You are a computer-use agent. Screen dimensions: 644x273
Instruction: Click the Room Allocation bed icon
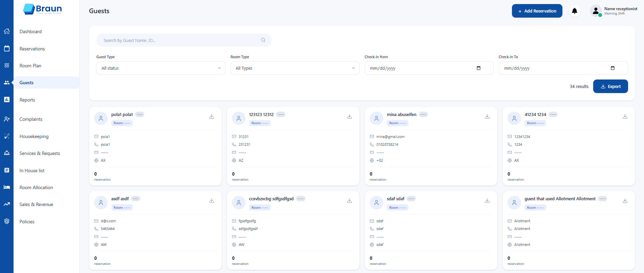click(7, 187)
